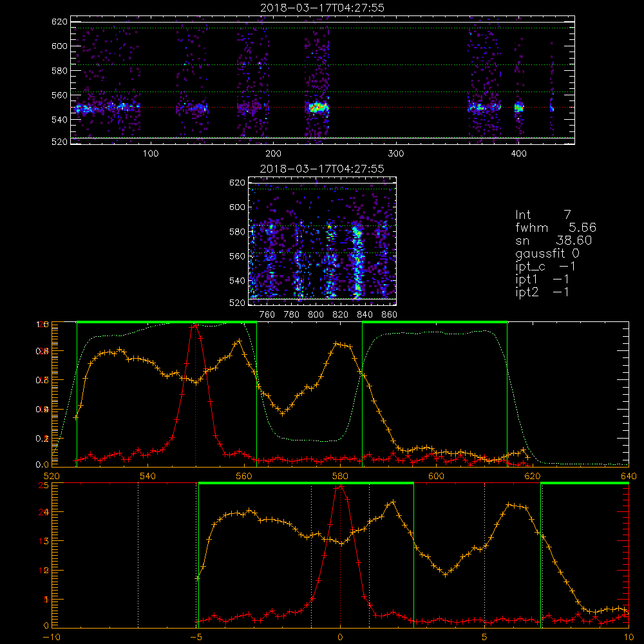The image size is (644, 644).
Task: Click the top plot's timestamp title 2018-03-17T04:27:55
Action: pos(322,8)
